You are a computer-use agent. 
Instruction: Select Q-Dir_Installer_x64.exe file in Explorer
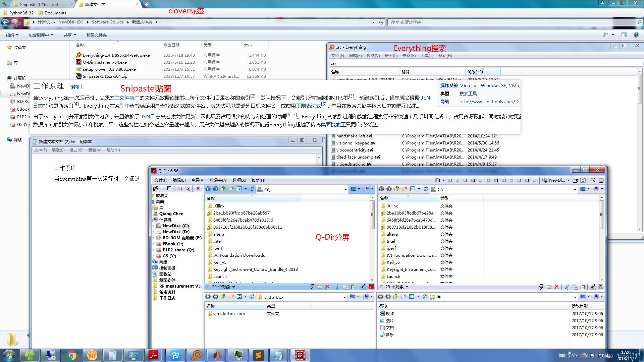tap(105, 62)
